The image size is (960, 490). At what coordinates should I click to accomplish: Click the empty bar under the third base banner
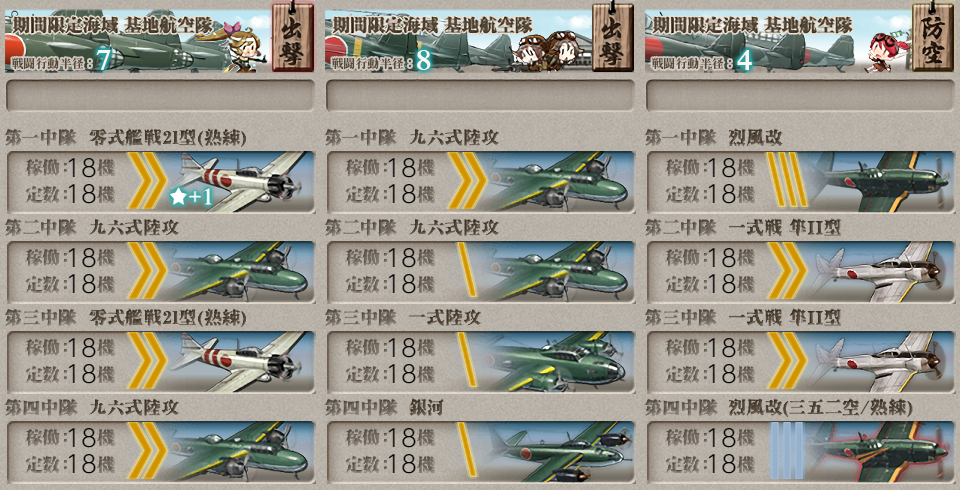[800, 96]
